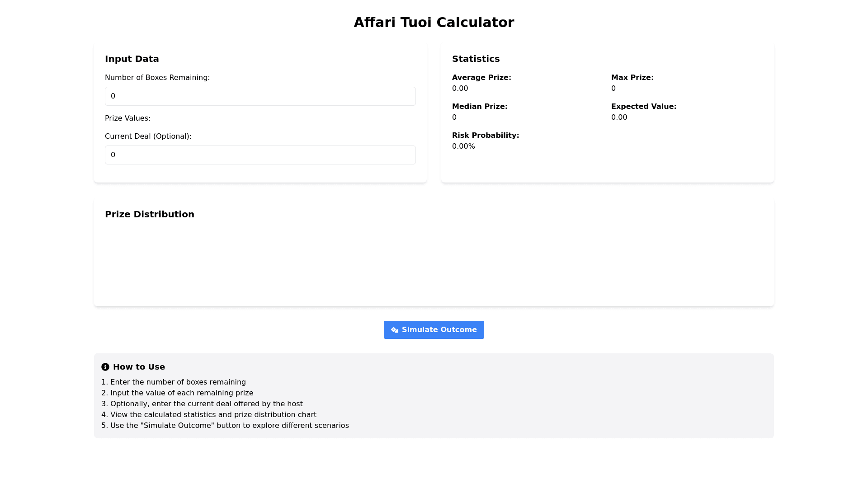The height and width of the screenshot is (488, 868).
Task: Click the dice icon on Simulate Outcome
Action: point(395,330)
